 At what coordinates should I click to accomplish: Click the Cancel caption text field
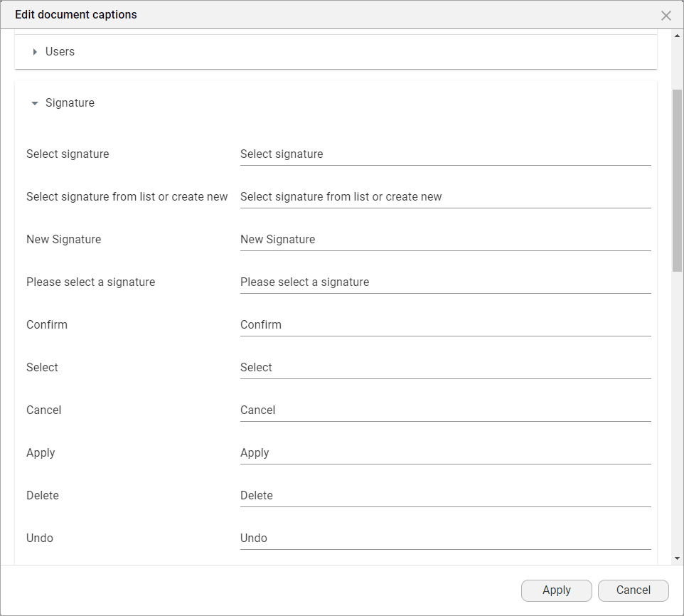point(445,410)
